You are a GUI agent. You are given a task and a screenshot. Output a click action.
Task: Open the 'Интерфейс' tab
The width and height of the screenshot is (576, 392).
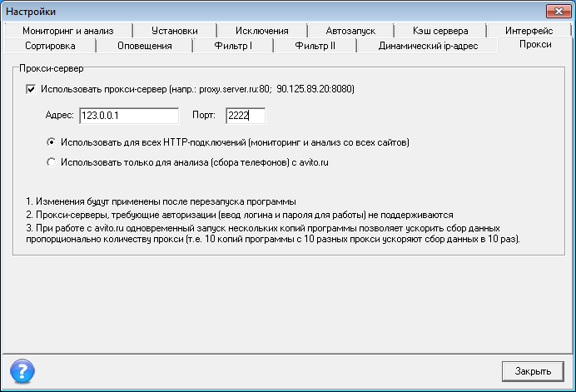(x=529, y=31)
